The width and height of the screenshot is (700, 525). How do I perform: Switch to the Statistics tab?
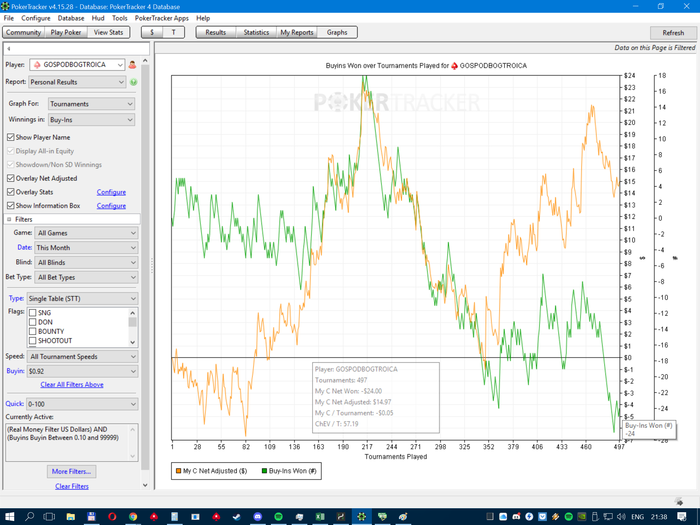tap(256, 32)
